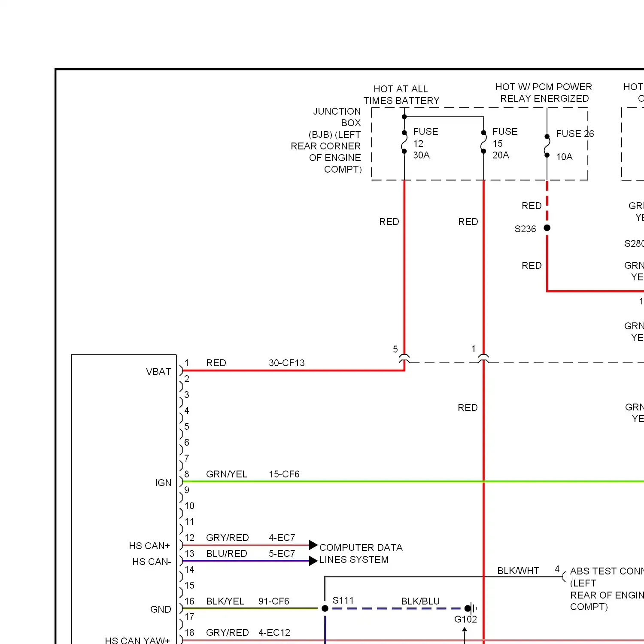This screenshot has height=644, width=644.
Task: Click the GRY/RED wire color at pin 12
Action: tap(228, 538)
